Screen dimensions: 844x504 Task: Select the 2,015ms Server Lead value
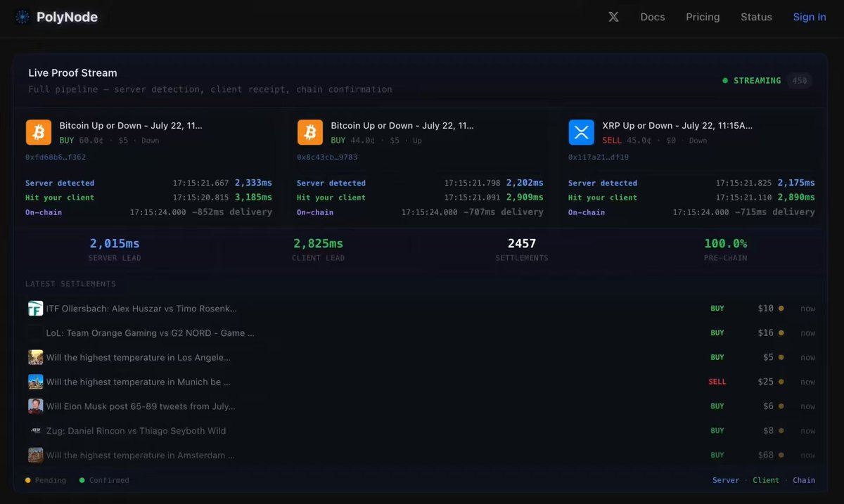tap(115, 243)
